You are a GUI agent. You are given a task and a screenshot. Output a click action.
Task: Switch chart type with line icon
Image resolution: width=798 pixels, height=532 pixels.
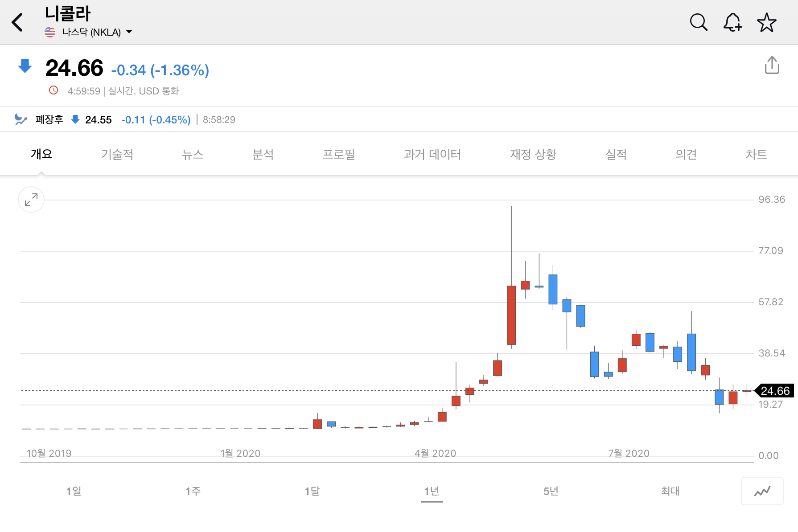click(x=762, y=491)
